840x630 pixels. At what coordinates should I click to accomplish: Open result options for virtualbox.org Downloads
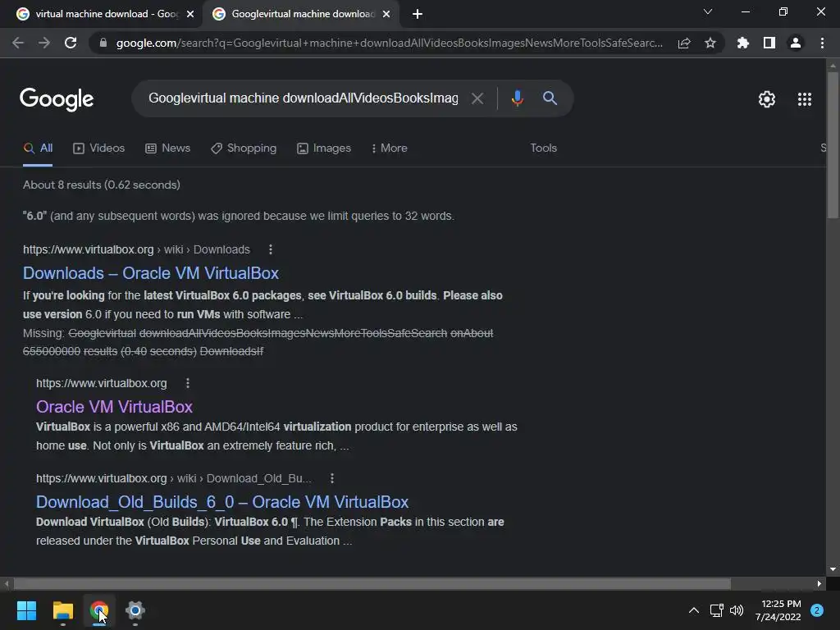(271, 249)
